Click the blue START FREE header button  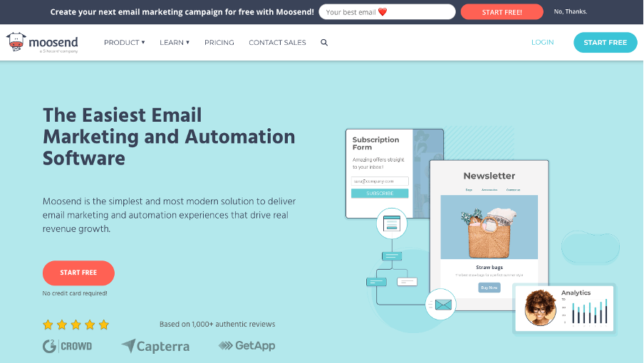click(606, 42)
